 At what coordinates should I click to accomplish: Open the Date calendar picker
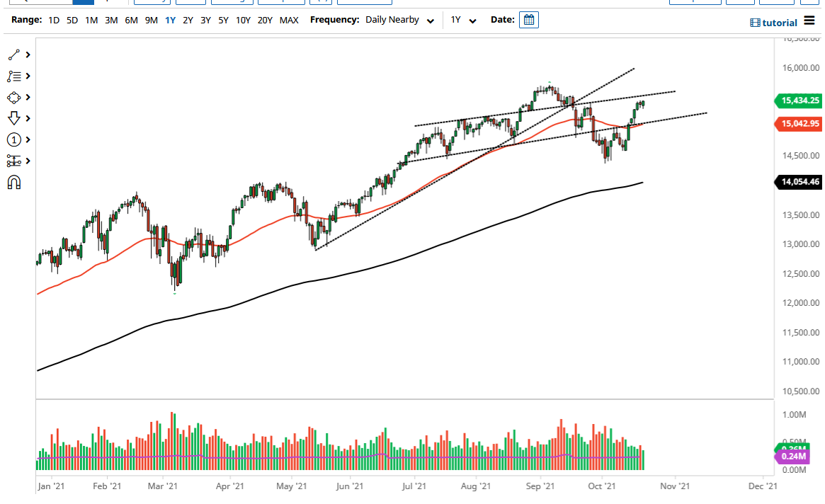coord(529,19)
